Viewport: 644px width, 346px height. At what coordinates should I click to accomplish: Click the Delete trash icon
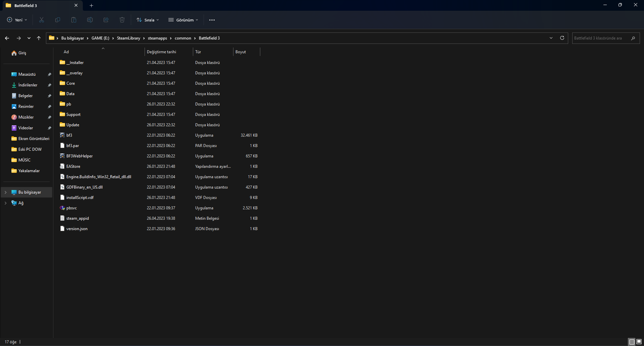click(122, 20)
